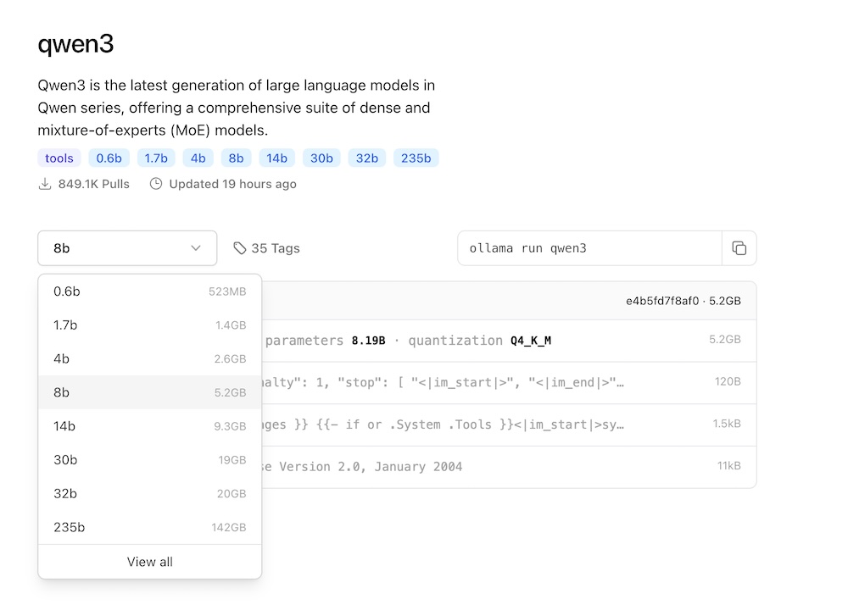Open the template row sized 1.5kB
The height and width of the screenshot is (616, 848).
click(x=509, y=425)
